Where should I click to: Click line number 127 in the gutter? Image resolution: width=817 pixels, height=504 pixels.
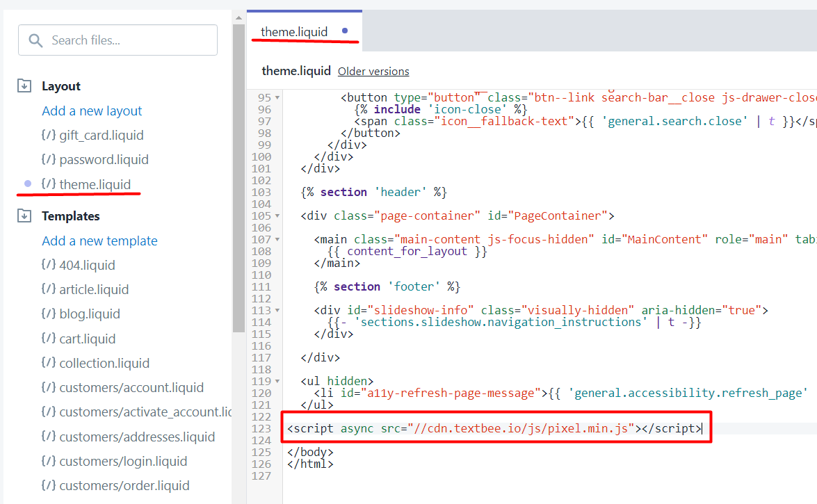point(261,476)
